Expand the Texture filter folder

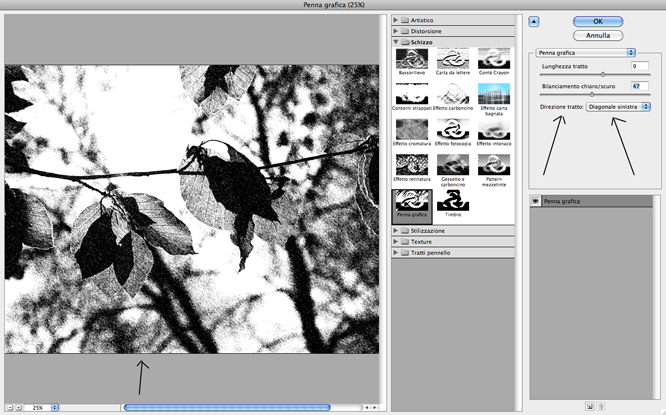[395, 242]
